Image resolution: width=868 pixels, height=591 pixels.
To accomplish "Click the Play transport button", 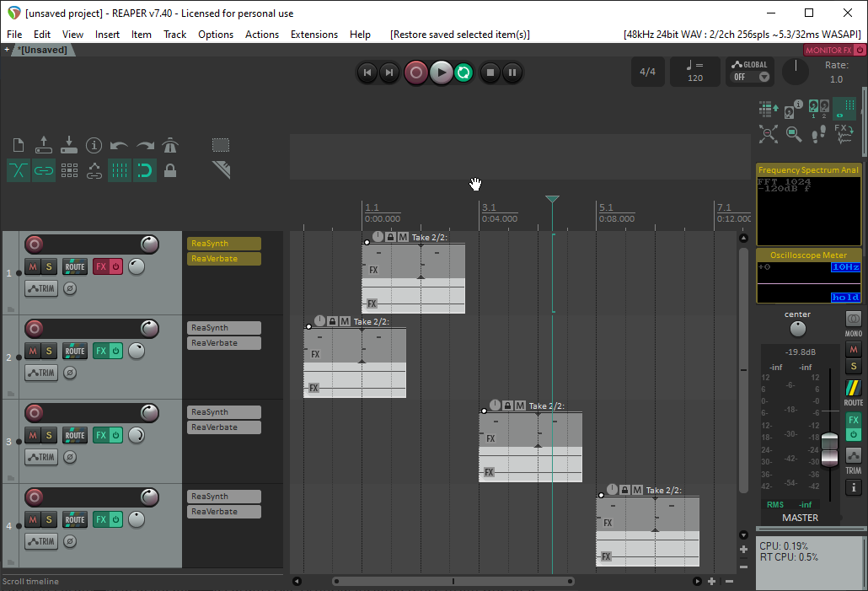I will point(442,73).
